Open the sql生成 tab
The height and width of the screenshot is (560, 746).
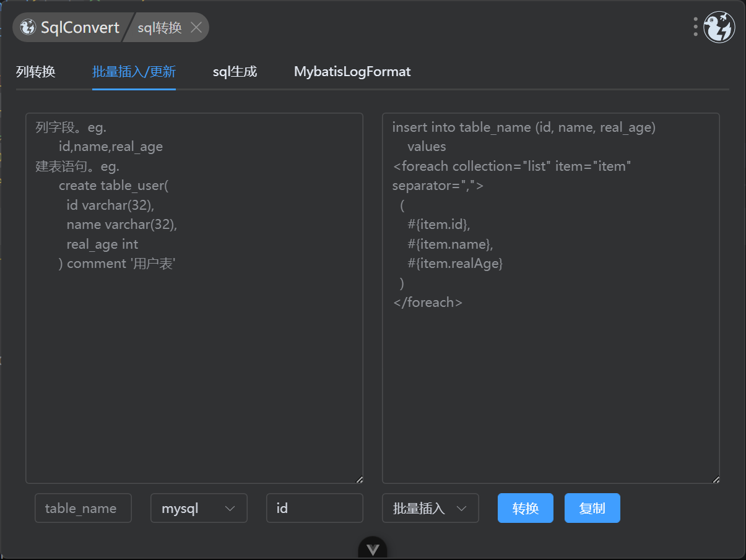[235, 72]
